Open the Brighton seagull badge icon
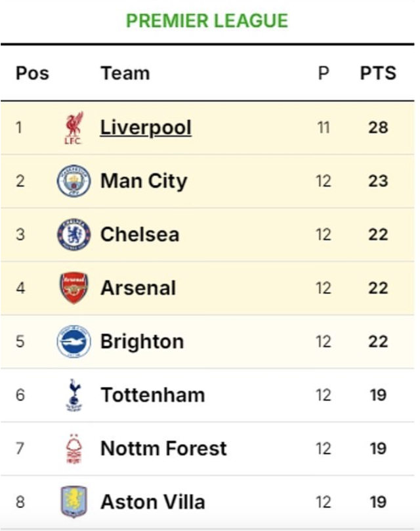This screenshot has height=531, width=420. coord(73,341)
